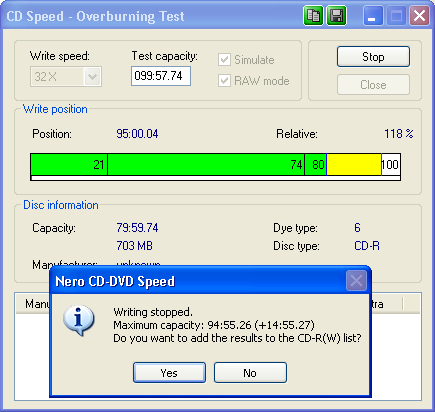Click the relative value 118 %
Screen dimensions: 435x412
pyautogui.click(x=399, y=134)
